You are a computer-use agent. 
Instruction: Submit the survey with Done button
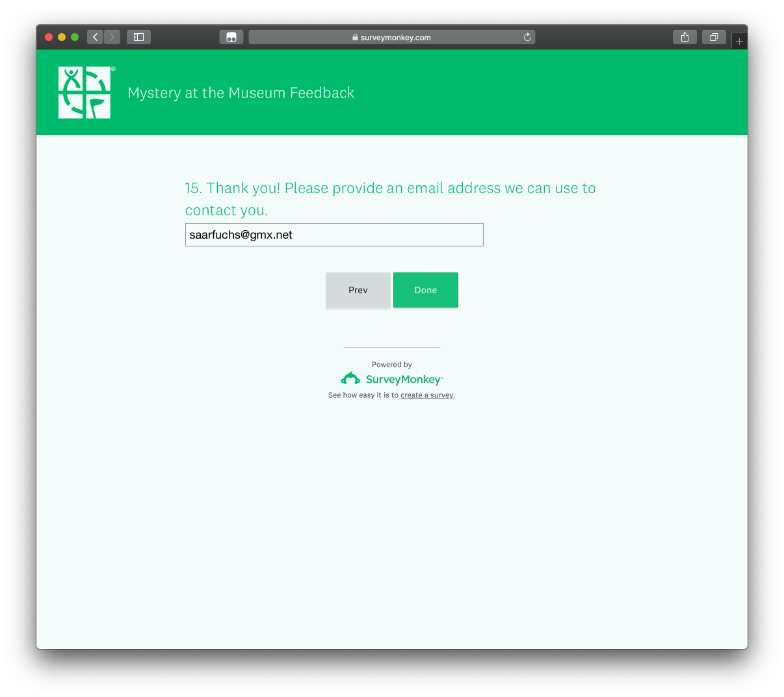point(426,290)
